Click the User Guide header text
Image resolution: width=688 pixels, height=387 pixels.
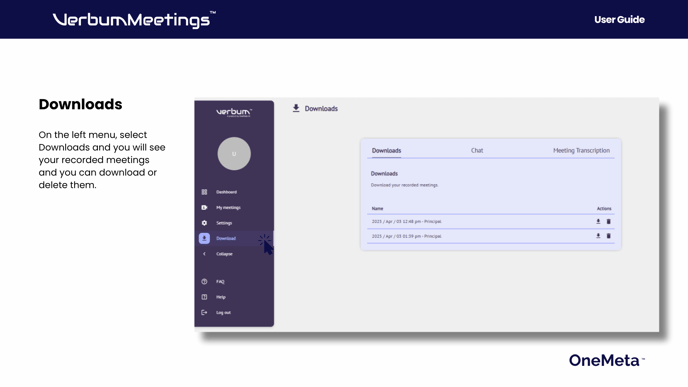pyautogui.click(x=619, y=20)
